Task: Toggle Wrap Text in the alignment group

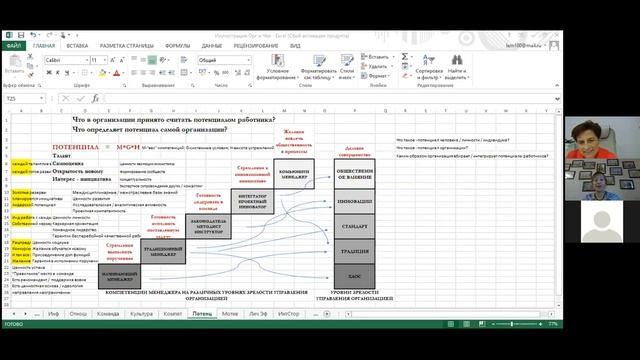Action: tap(184, 60)
